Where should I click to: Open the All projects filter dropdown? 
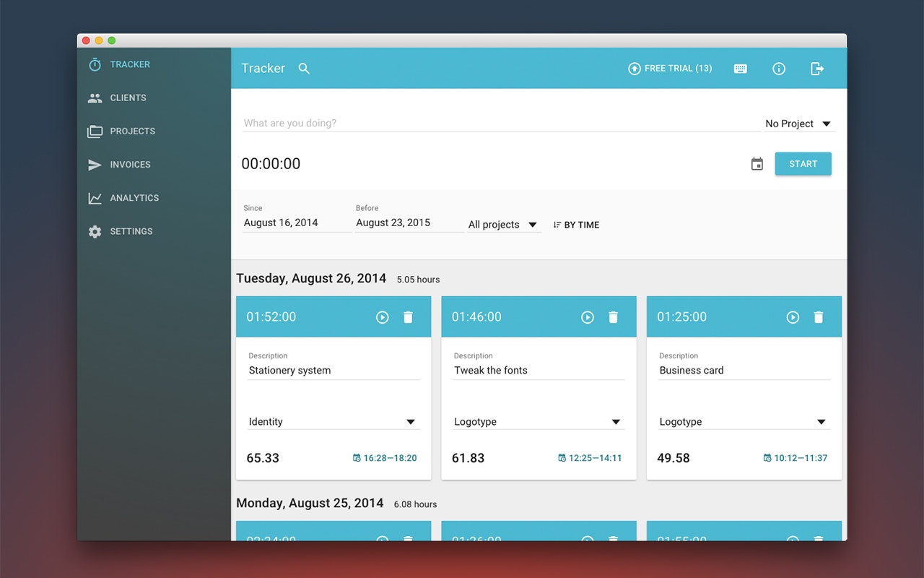coord(503,225)
